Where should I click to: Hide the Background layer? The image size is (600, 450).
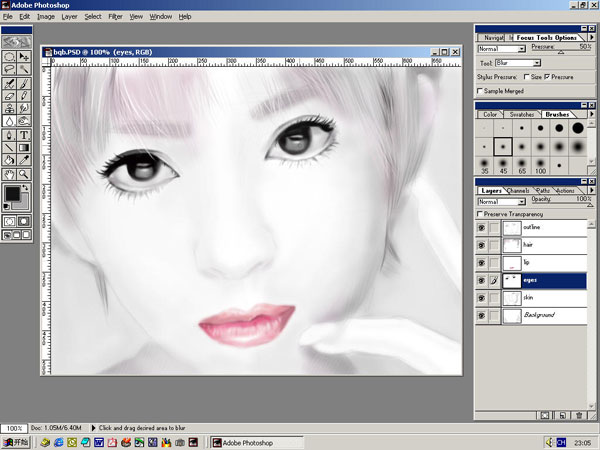(x=481, y=315)
